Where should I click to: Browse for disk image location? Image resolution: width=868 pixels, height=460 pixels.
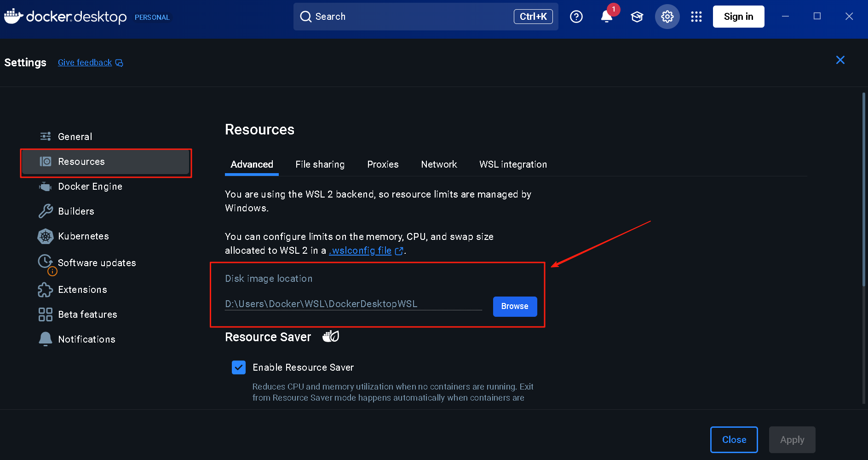click(515, 307)
